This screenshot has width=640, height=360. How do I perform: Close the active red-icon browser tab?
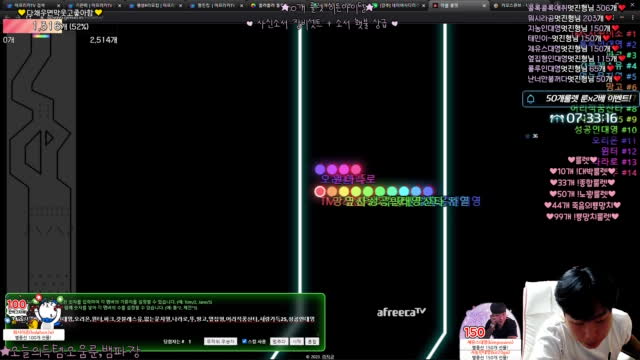coord(484,6)
